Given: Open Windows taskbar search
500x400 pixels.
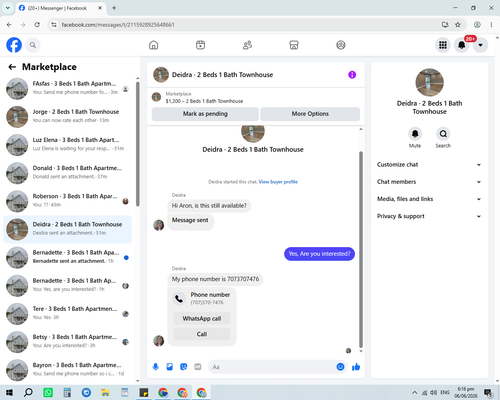Looking at the screenshot, I should pos(28,392).
